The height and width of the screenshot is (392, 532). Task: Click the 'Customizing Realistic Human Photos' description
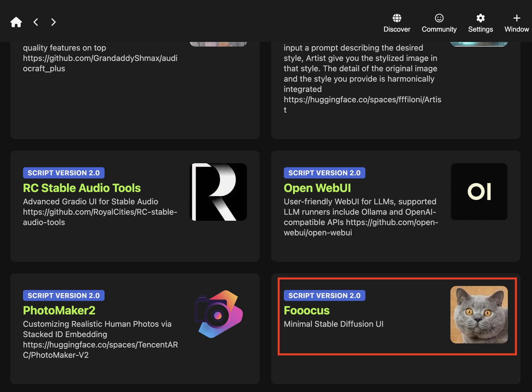pyautogui.click(x=101, y=339)
